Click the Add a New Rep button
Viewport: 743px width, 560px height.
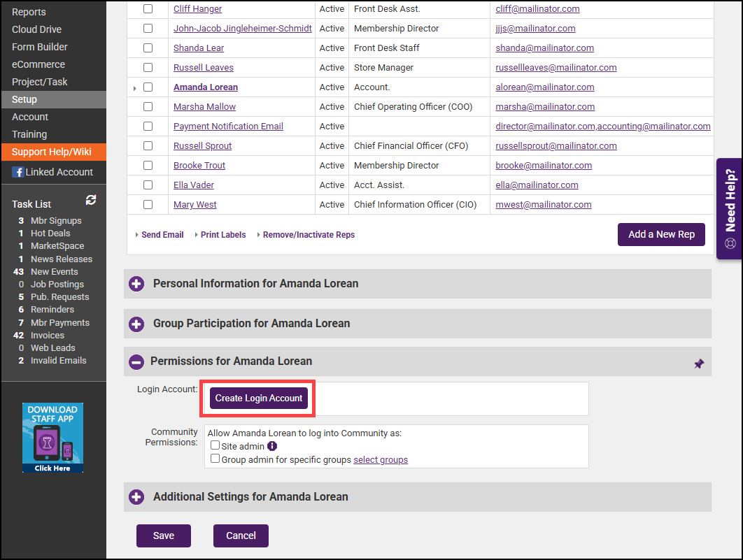[x=661, y=234]
